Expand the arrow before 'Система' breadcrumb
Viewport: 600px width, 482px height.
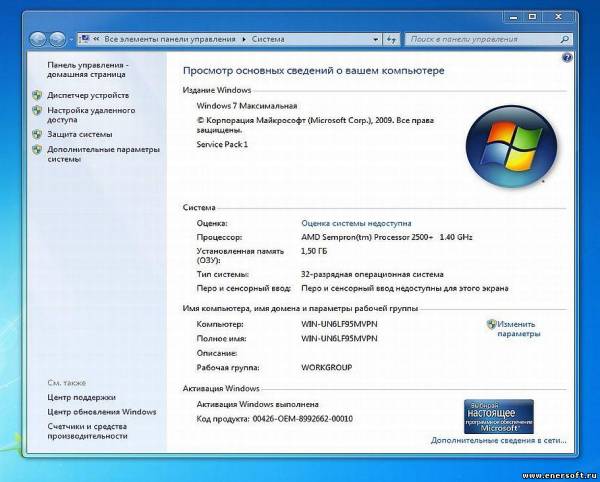tap(244, 39)
